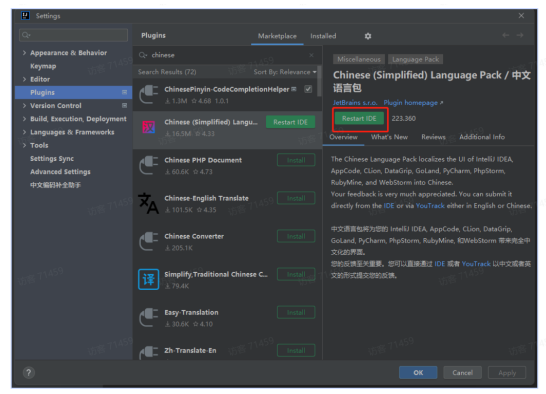Open the JetBrains s.r.o. vendor link

point(355,103)
